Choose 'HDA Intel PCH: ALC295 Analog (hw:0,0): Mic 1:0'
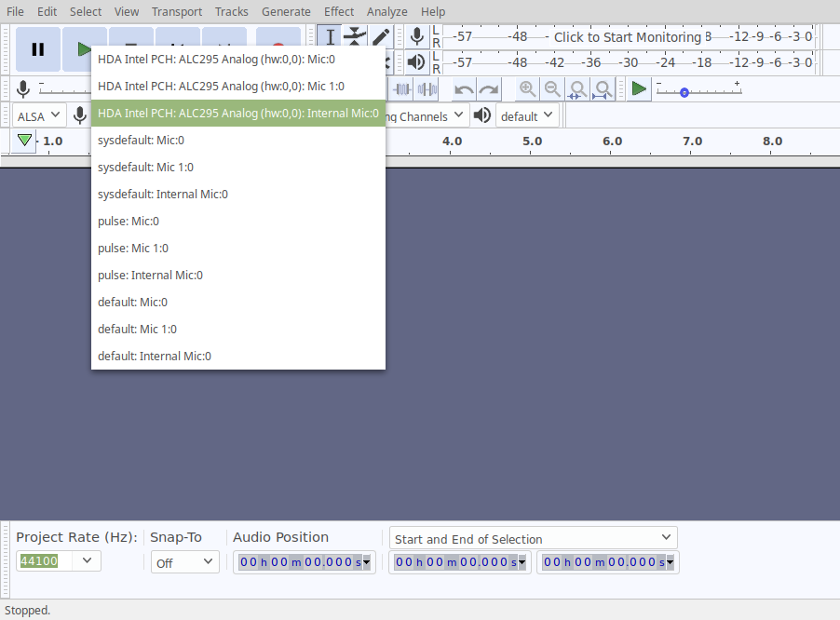The height and width of the screenshot is (620, 840). pyautogui.click(x=238, y=87)
